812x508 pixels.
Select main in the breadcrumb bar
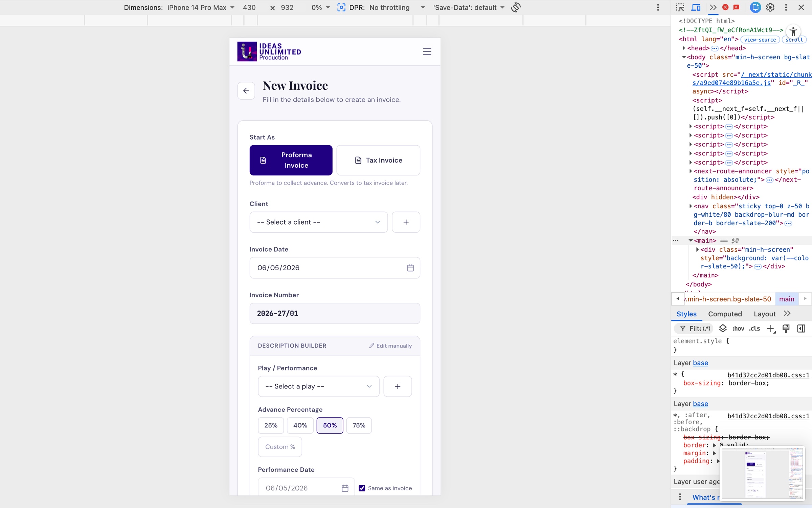(787, 299)
